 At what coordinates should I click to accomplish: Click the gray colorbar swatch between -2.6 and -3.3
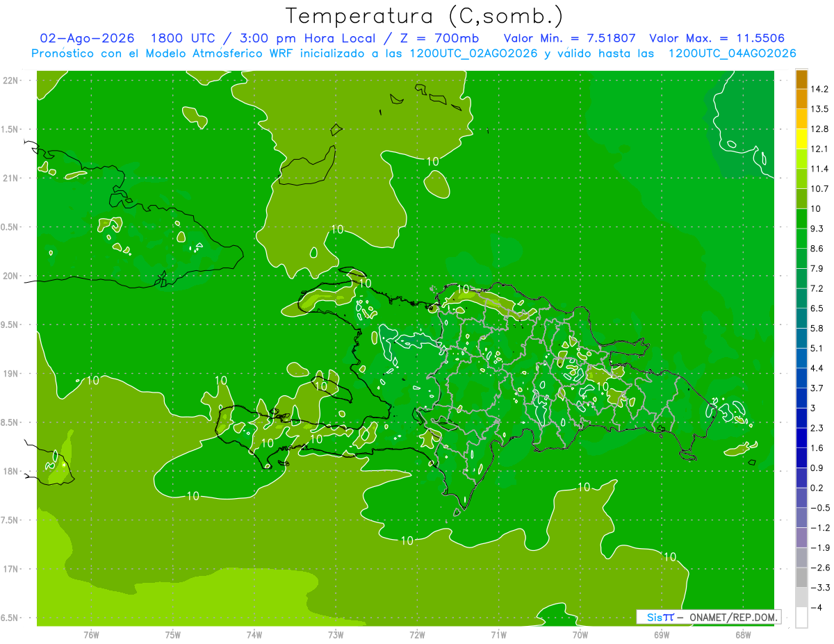point(801,577)
